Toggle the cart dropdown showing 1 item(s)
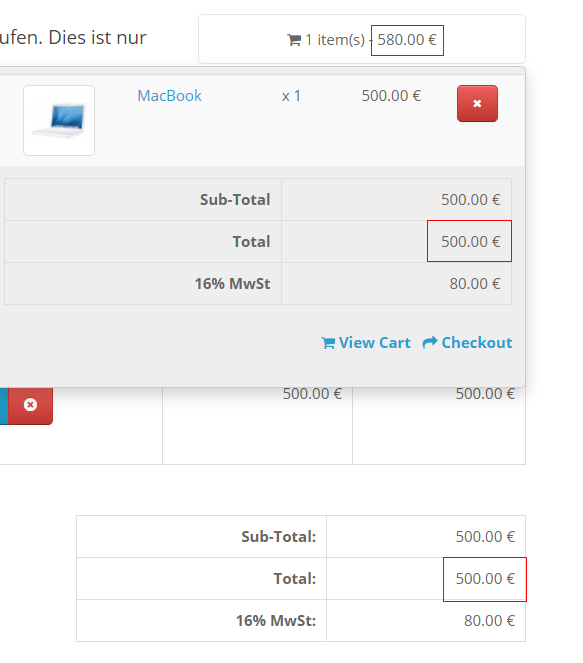The height and width of the screenshot is (663, 583). [362, 39]
